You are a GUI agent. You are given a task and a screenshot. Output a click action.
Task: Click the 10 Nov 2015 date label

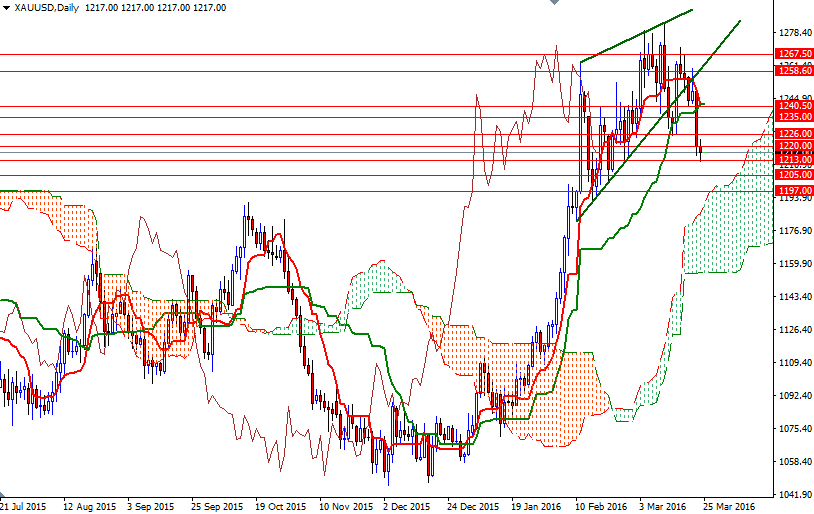point(346,506)
